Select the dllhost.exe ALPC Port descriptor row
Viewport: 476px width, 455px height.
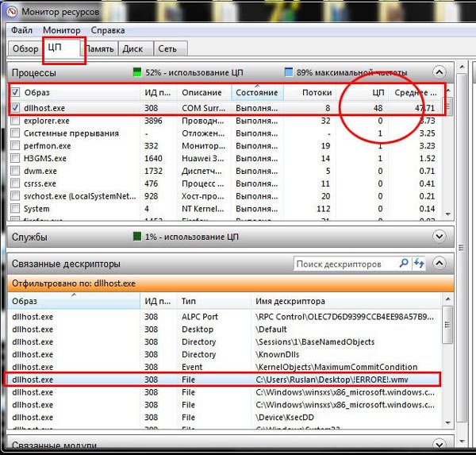(x=225, y=317)
